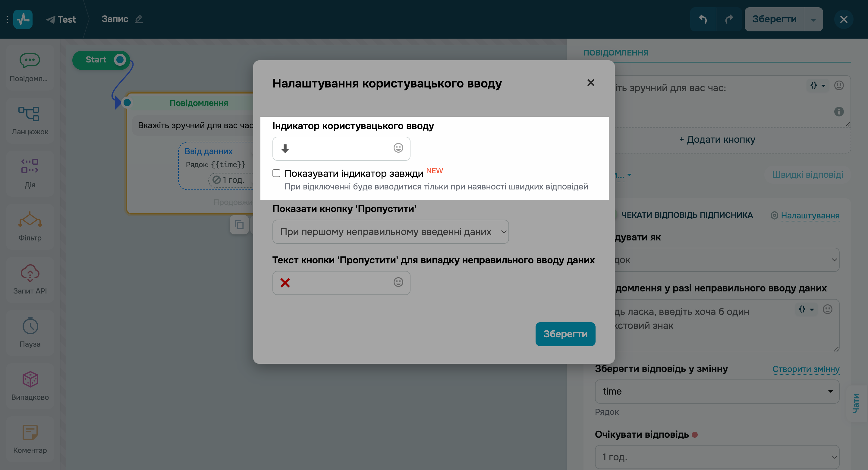868x470 pixels.
Task: Click Зберегти in the modal
Action: [565, 334]
